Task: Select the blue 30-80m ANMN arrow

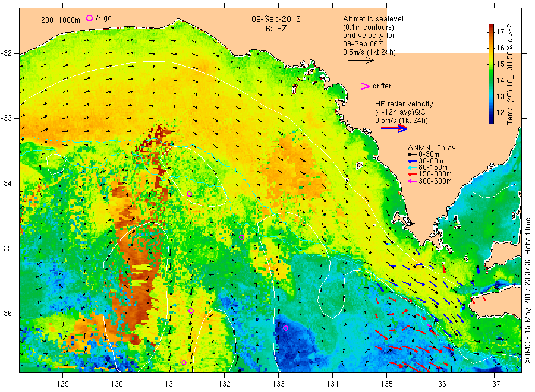Action: tap(412, 161)
